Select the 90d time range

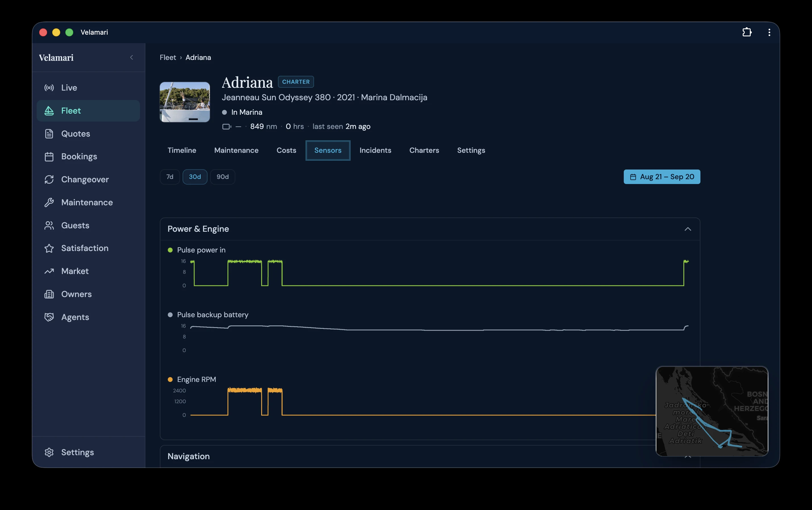[x=223, y=177]
